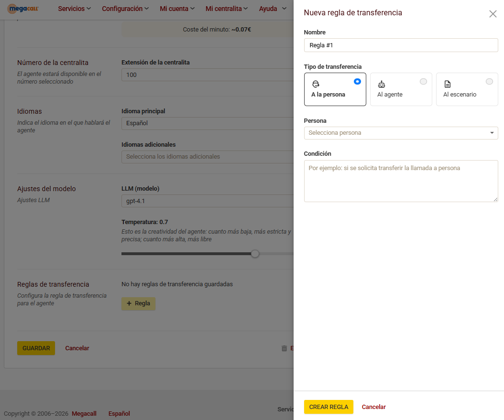Viewport: 504px width, 420px height.
Task: Click the 'Nombre' field containing 'Regla #1'
Action: pos(401,45)
